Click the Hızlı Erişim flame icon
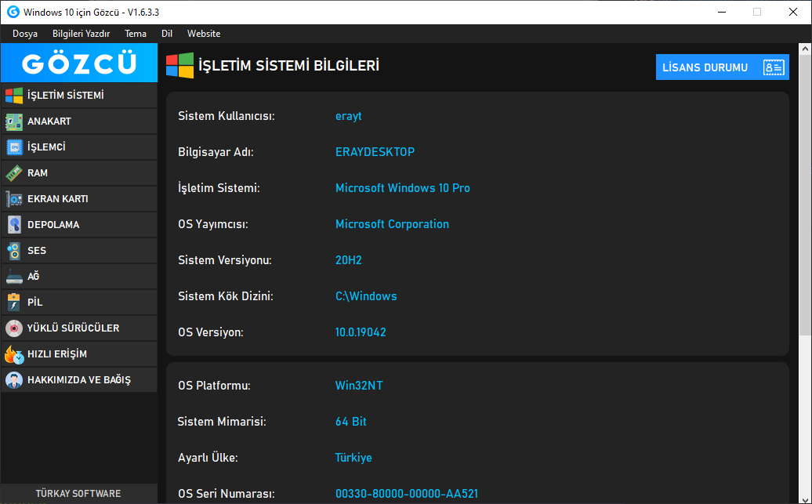Screen dimensions: 812x504 tap(14, 354)
